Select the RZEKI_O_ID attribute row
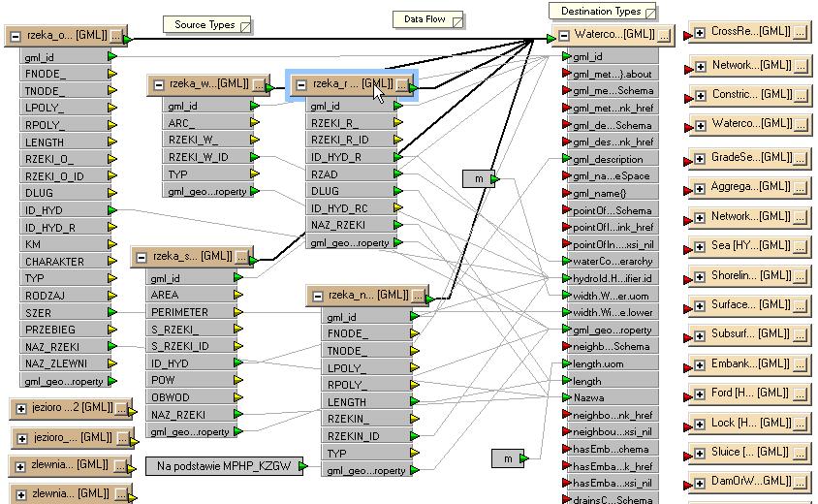This screenshot has width=818, height=504. point(64,176)
